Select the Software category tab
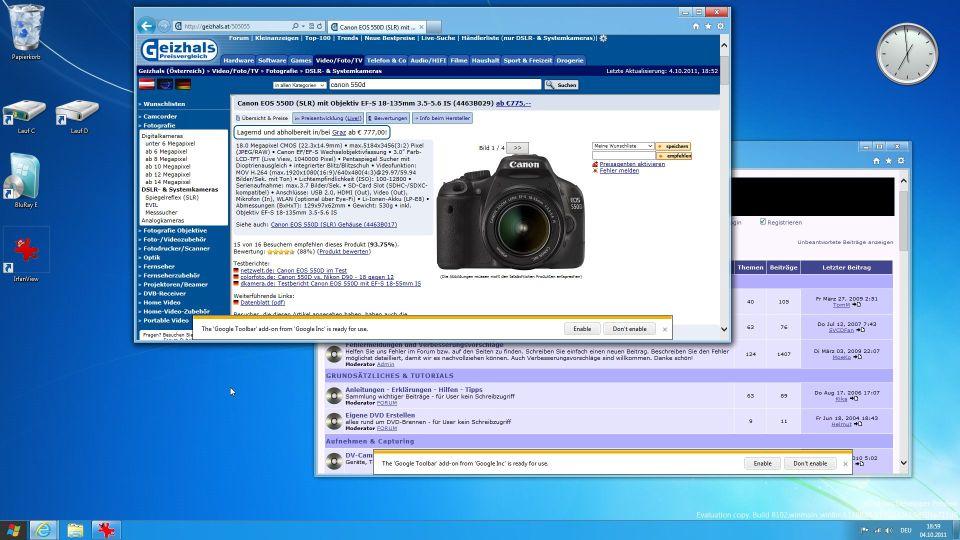This screenshot has width=960, height=540. [x=272, y=61]
